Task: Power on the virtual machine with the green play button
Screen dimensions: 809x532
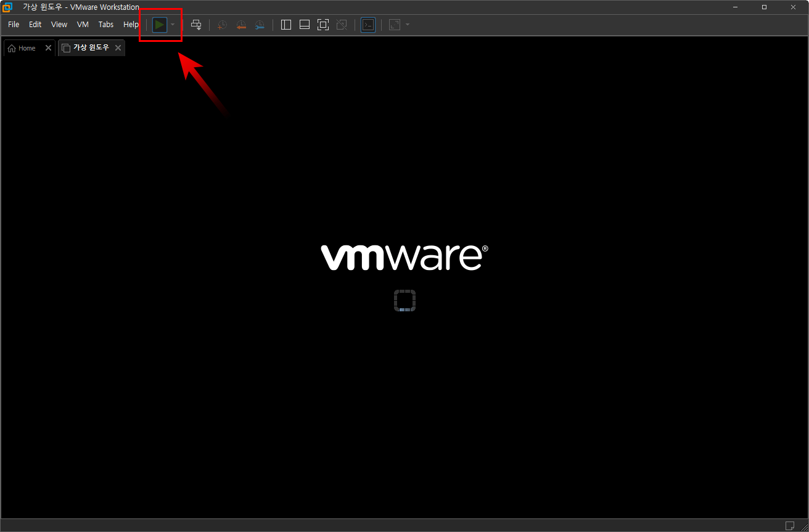Action: point(160,25)
